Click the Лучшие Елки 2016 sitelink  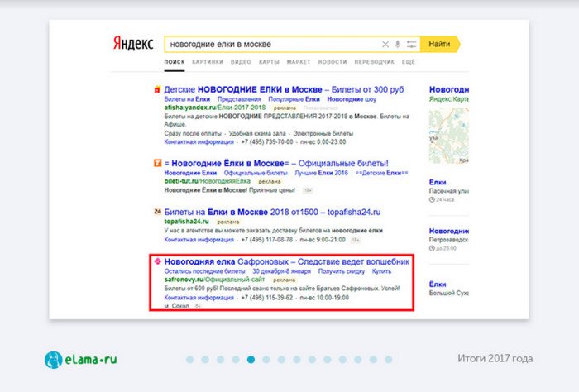(321, 173)
